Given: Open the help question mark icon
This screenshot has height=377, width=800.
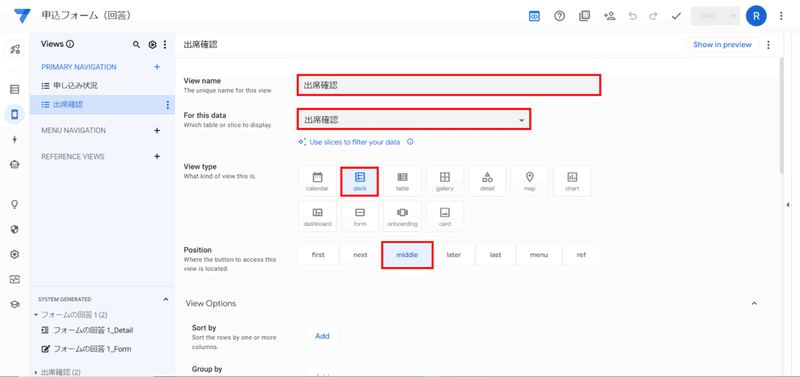Looking at the screenshot, I should pyautogui.click(x=560, y=16).
